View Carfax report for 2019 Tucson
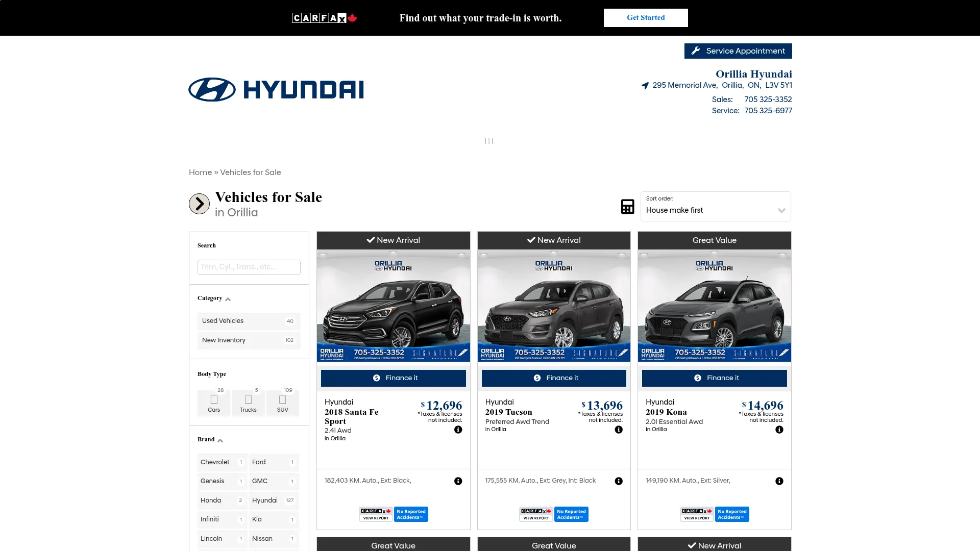Screen dimensions: 980x551 [x=536, y=514]
